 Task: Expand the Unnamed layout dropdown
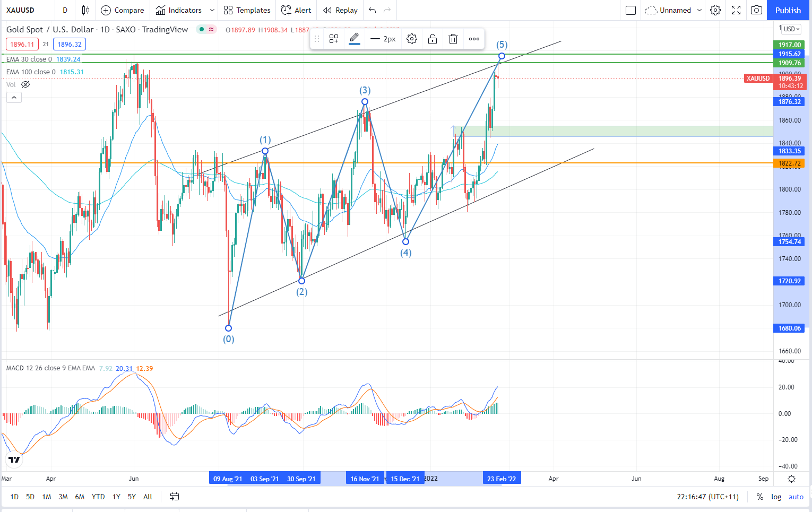(x=699, y=10)
